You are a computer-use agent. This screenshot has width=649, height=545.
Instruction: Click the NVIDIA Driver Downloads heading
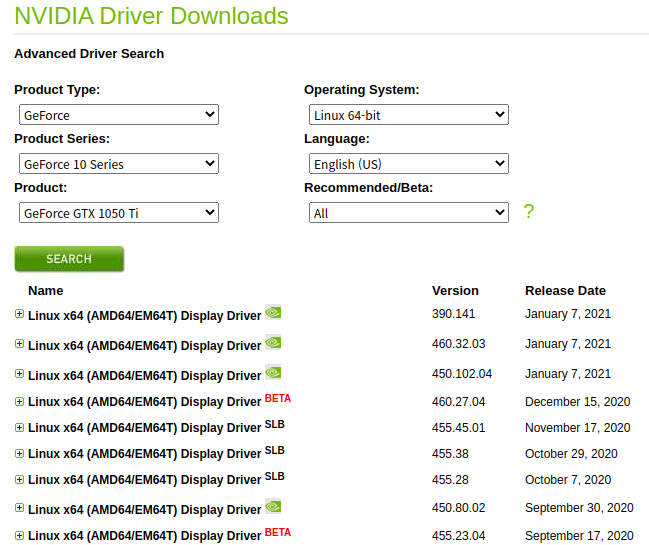(x=151, y=16)
